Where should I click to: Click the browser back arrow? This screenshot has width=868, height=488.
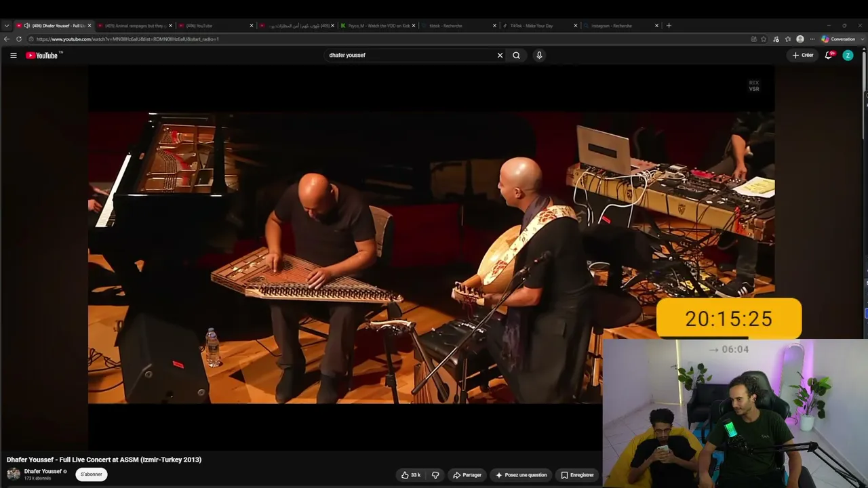[x=7, y=39]
